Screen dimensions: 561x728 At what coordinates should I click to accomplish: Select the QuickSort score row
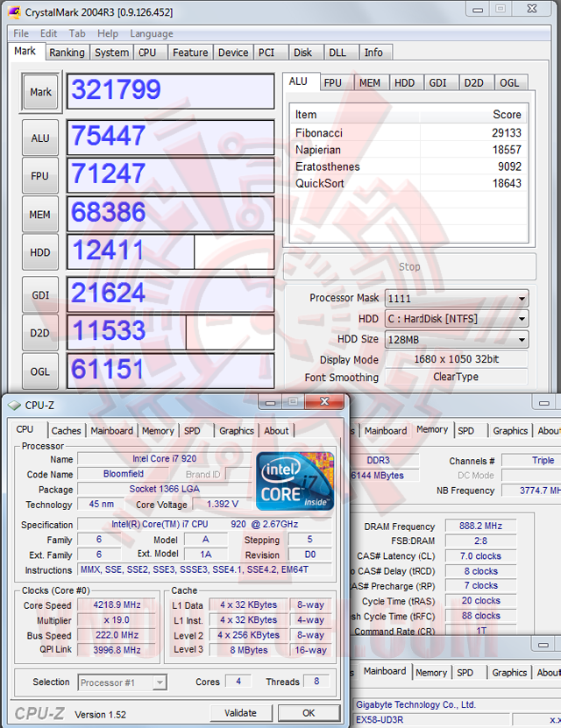408,183
